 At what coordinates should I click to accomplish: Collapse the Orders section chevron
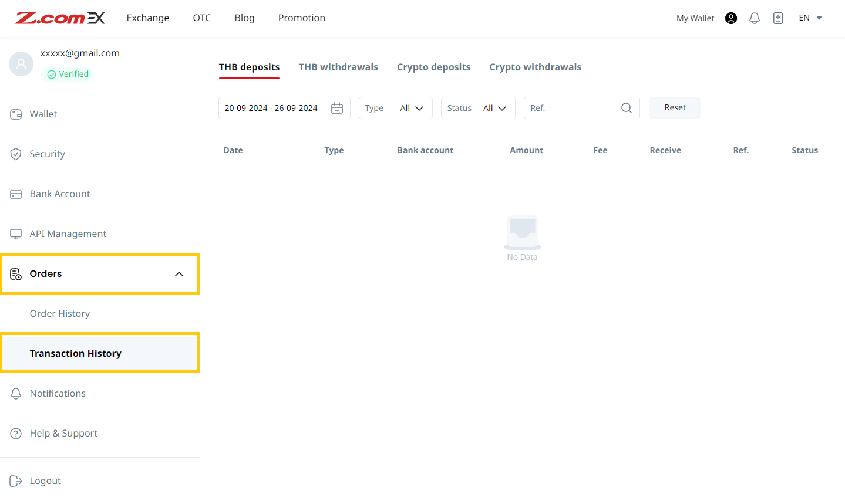pyautogui.click(x=179, y=274)
